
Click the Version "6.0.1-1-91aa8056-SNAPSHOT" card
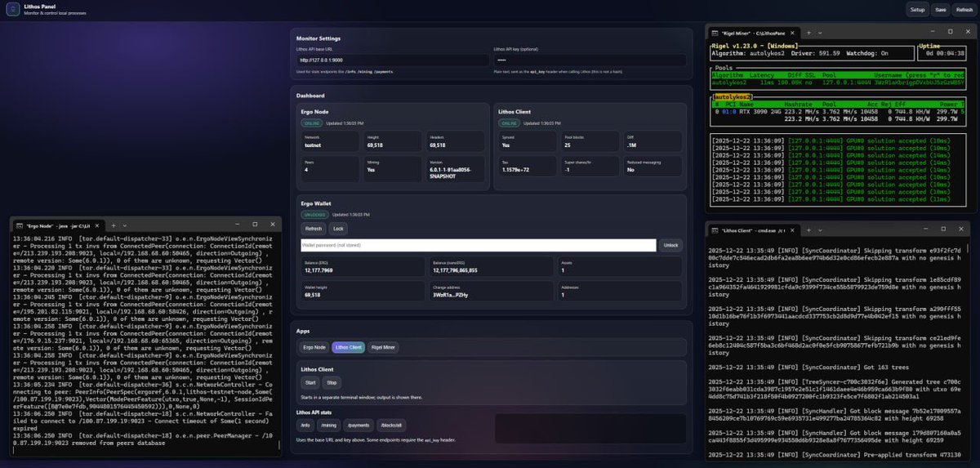point(457,167)
